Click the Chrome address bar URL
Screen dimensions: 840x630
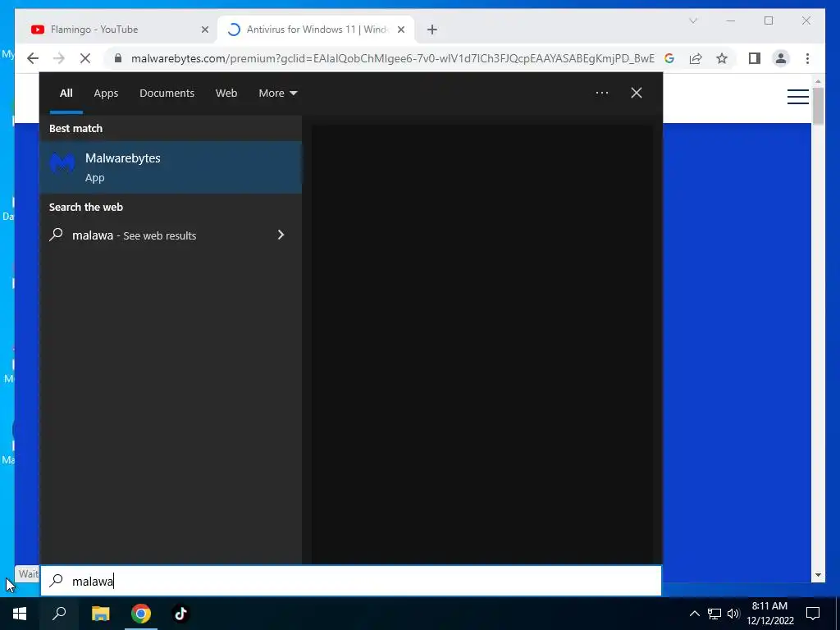click(392, 58)
